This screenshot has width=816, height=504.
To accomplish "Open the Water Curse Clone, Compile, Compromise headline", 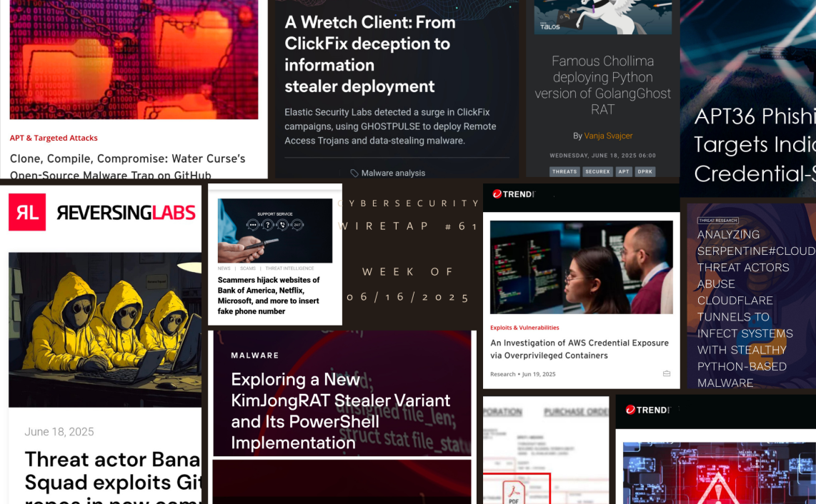I will pos(127,167).
